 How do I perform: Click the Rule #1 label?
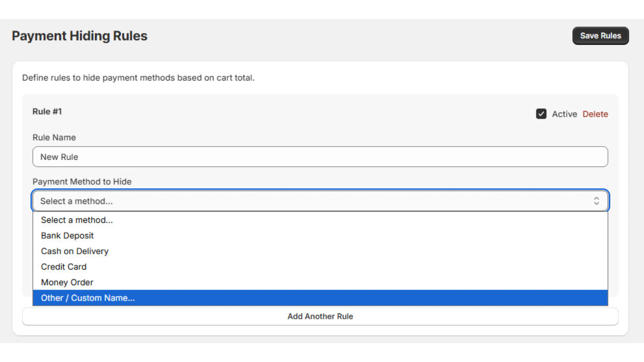[x=47, y=111]
